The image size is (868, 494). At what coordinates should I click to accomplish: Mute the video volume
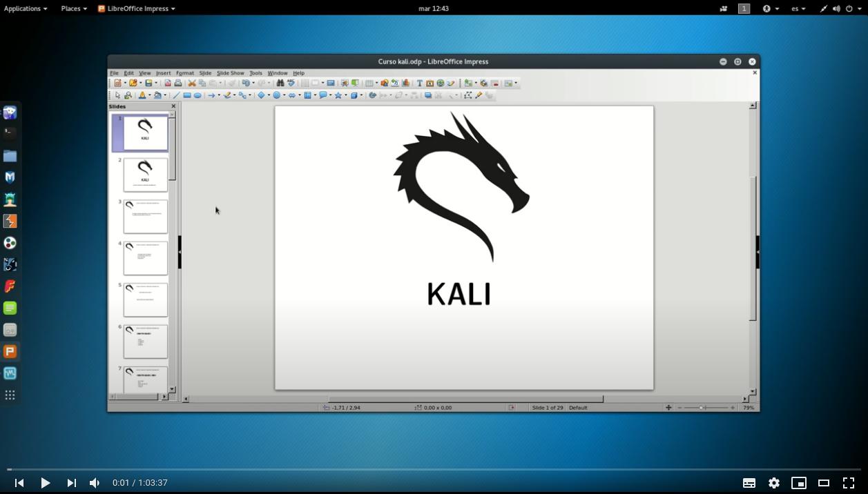click(95, 483)
